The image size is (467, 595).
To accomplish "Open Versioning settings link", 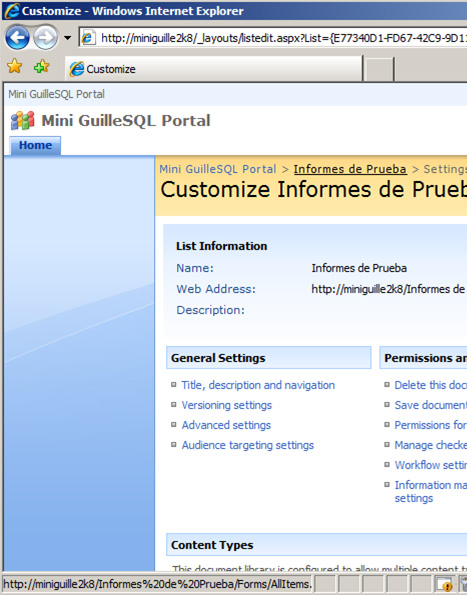I will point(226,405).
